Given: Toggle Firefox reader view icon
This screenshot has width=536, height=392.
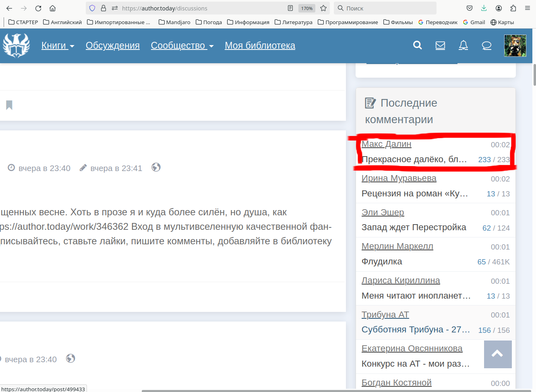Looking at the screenshot, I should point(290,8).
